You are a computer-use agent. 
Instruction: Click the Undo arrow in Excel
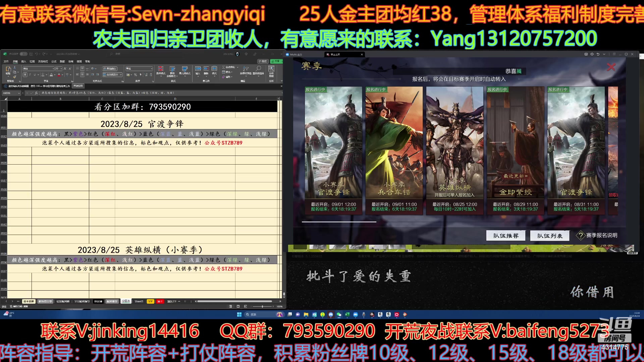coord(36,54)
